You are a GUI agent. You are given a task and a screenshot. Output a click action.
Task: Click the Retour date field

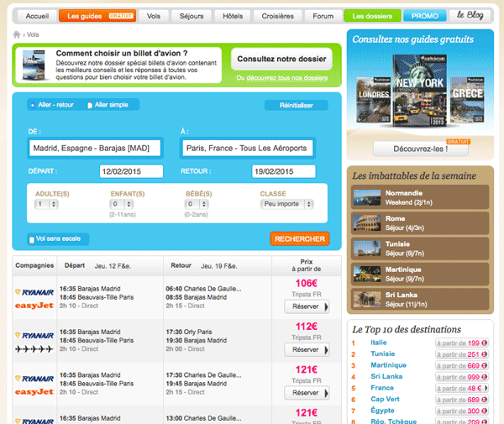284,171
